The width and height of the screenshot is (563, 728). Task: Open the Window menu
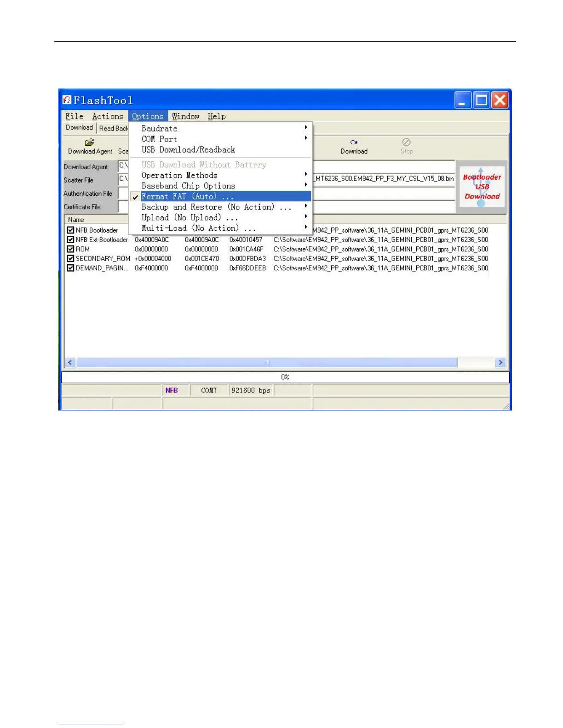[185, 116]
